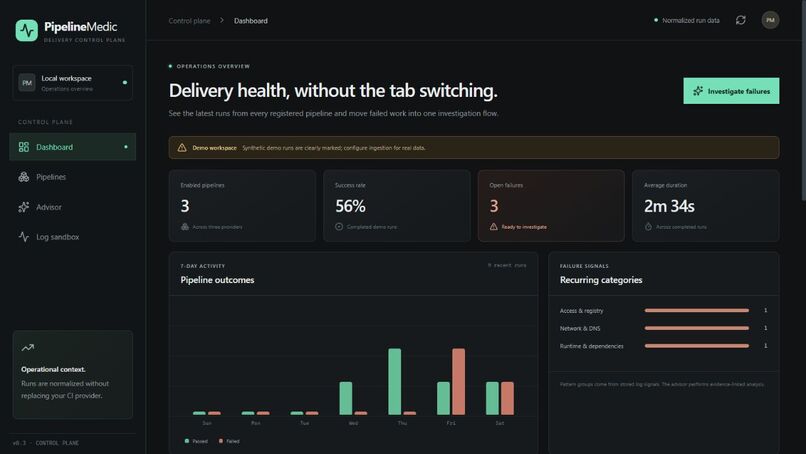Click the Dashboard breadcrumb
Image resolution: width=806 pixels, height=454 pixels.
251,21
